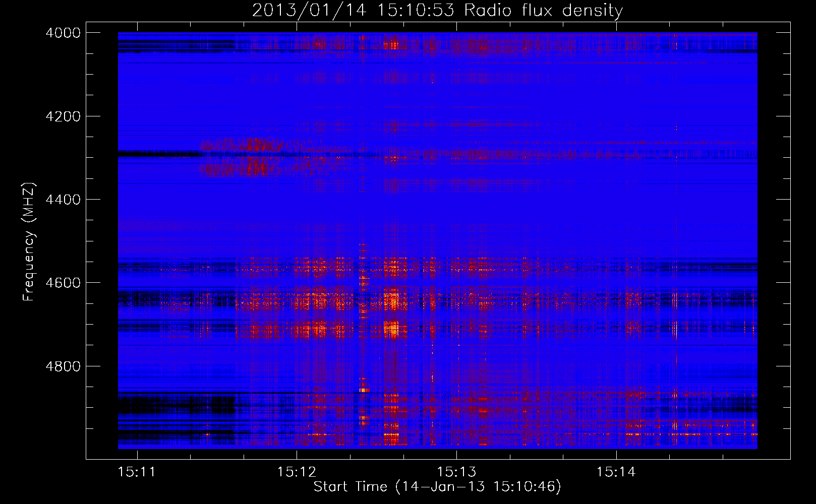Click the "Start Time (14-Jan-13 15:10:46)" axis label
This screenshot has height=504, width=816.
pos(437,487)
